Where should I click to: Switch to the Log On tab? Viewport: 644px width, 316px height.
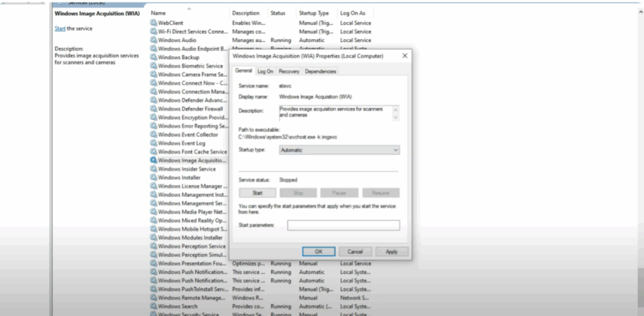(265, 71)
